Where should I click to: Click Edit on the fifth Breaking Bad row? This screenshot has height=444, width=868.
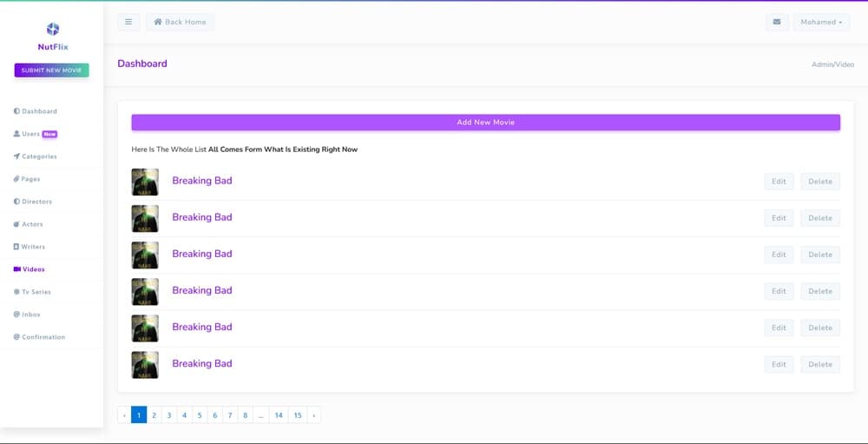click(779, 328)
